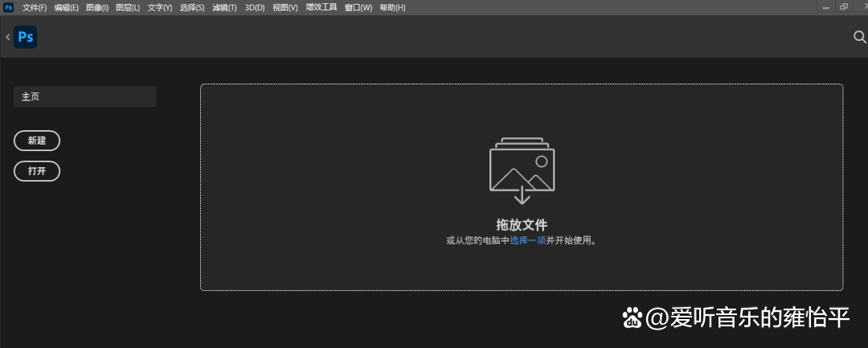Select the 主页 tab in sidebar
Viewport: 868px width, 348px height.
coord(84,96)
